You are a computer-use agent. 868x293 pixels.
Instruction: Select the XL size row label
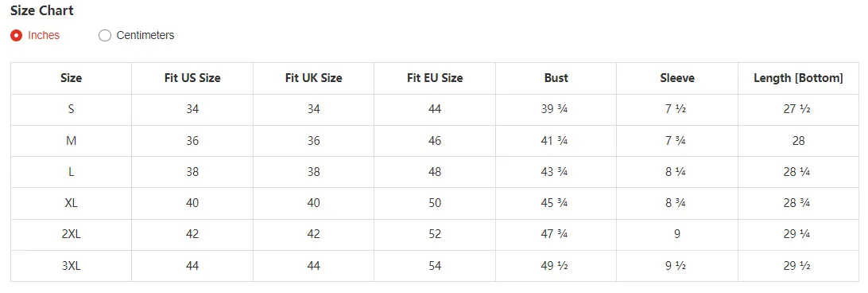[71, 203]
